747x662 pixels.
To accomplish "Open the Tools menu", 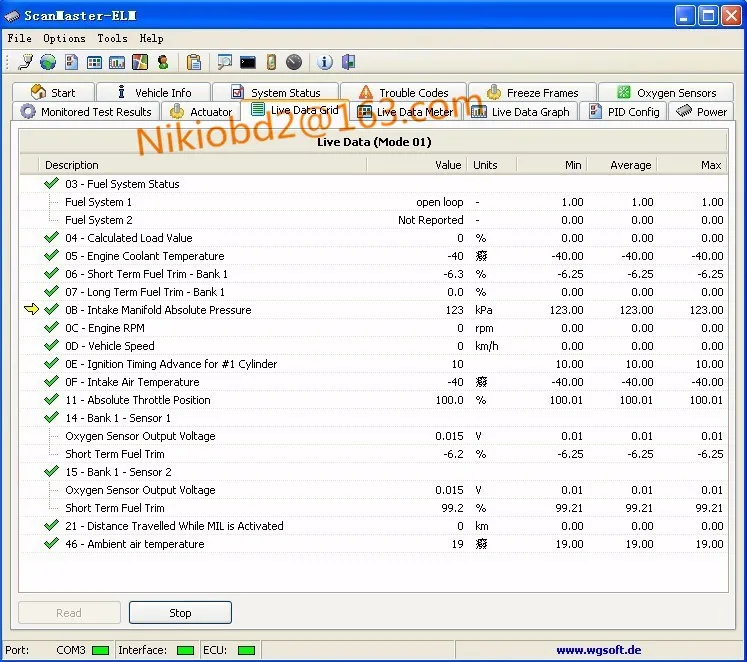I will coord(112,38).
